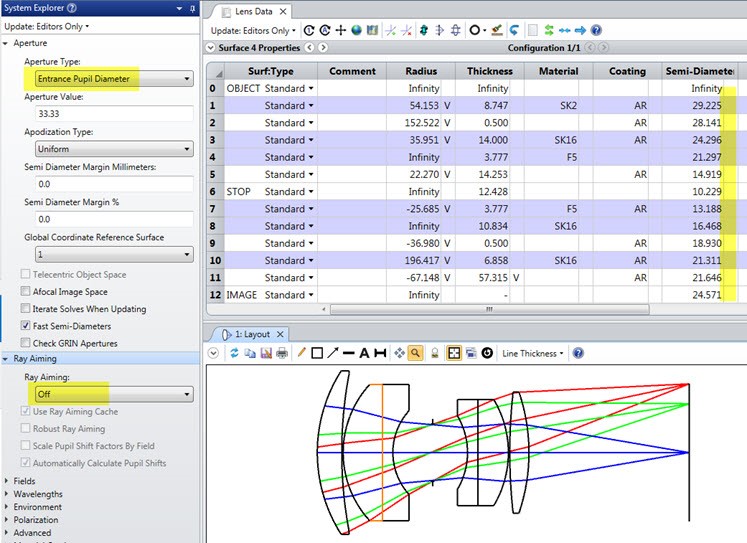Select the H-shaped measure tool in Layout

tap(380, 353)
